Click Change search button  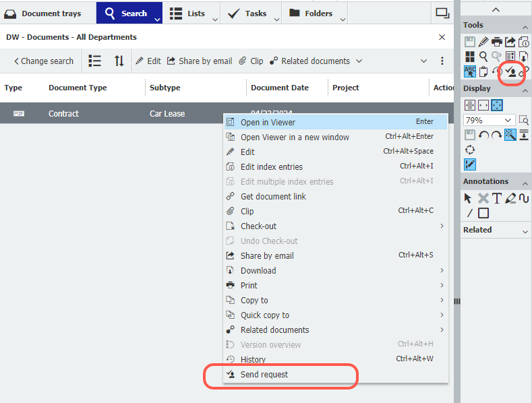coord(44,61)
